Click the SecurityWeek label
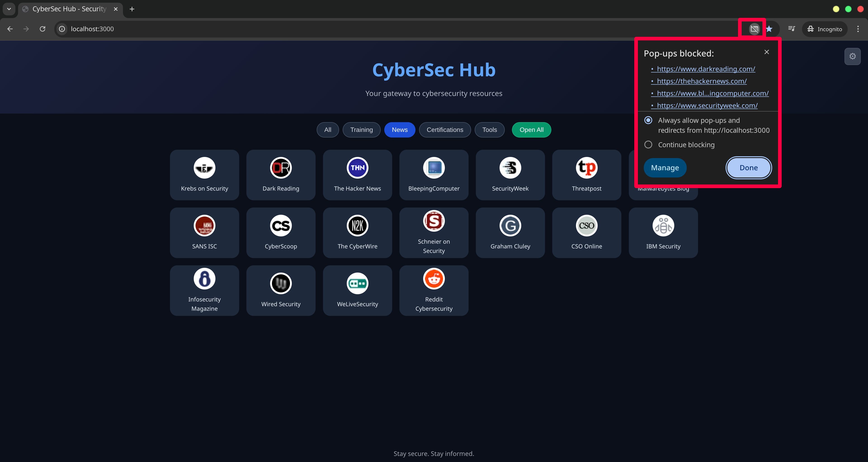Image resolution: width=868 pixels, height=462 pixels. pyautogui.click(x=510, y=188)
